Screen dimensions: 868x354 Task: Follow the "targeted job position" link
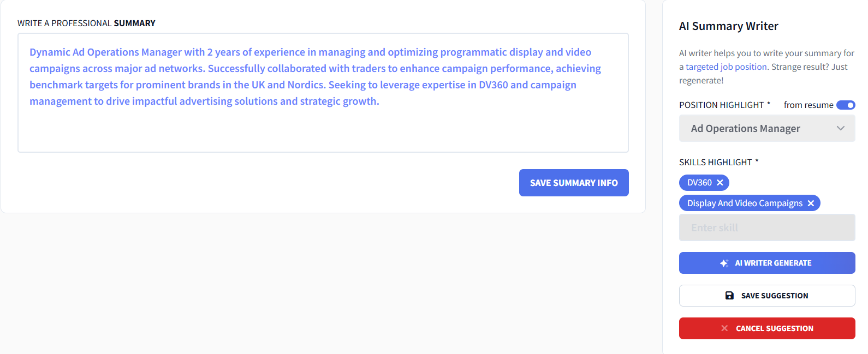tap(726, 67)
